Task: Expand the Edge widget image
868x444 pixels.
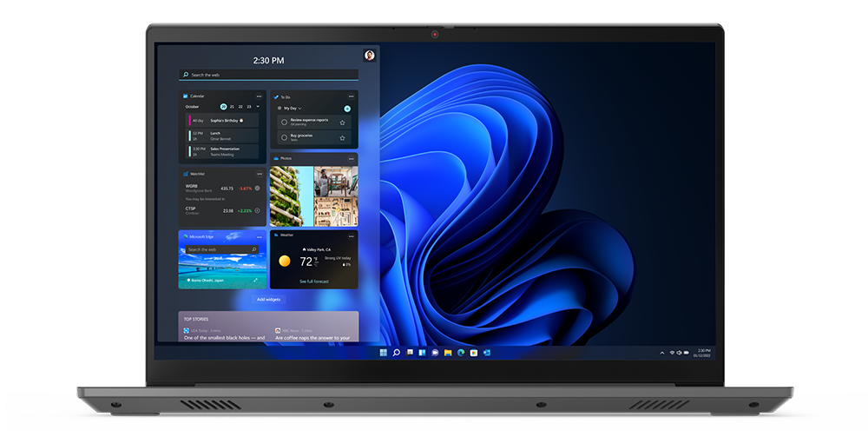Action: point(256,281)
